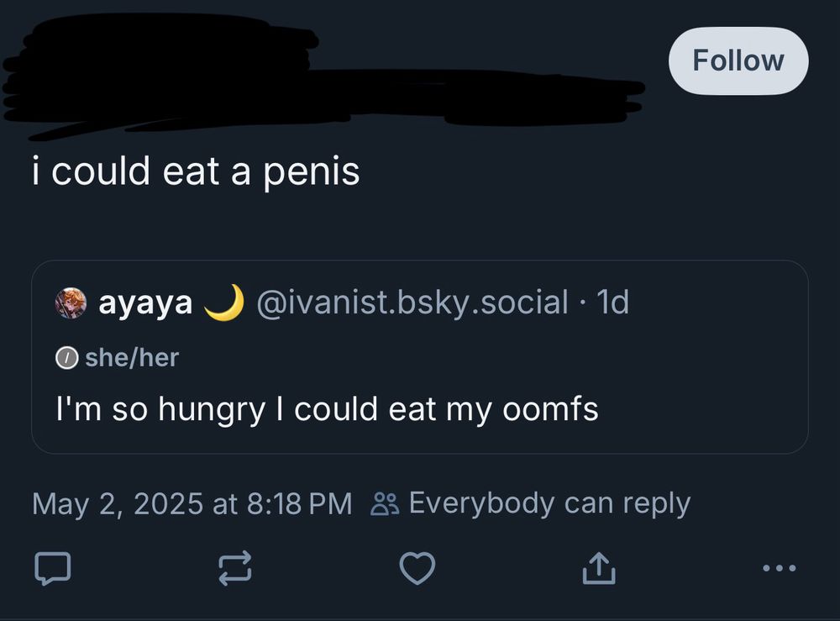Image resolution: width=840 pixels, height=621 pixels.
Task: Open the three-dot more options menu
Action: [778, 569]
